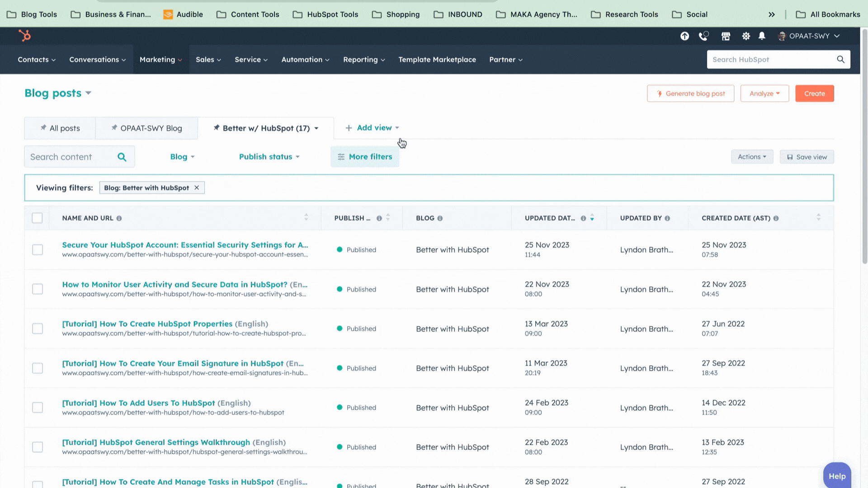Open the Template Marketplace nav link

[x=437, y=60]
